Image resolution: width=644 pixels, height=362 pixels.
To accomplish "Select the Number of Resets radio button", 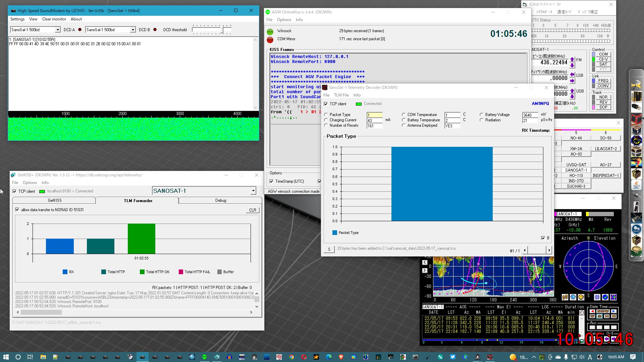I will 326,125.
